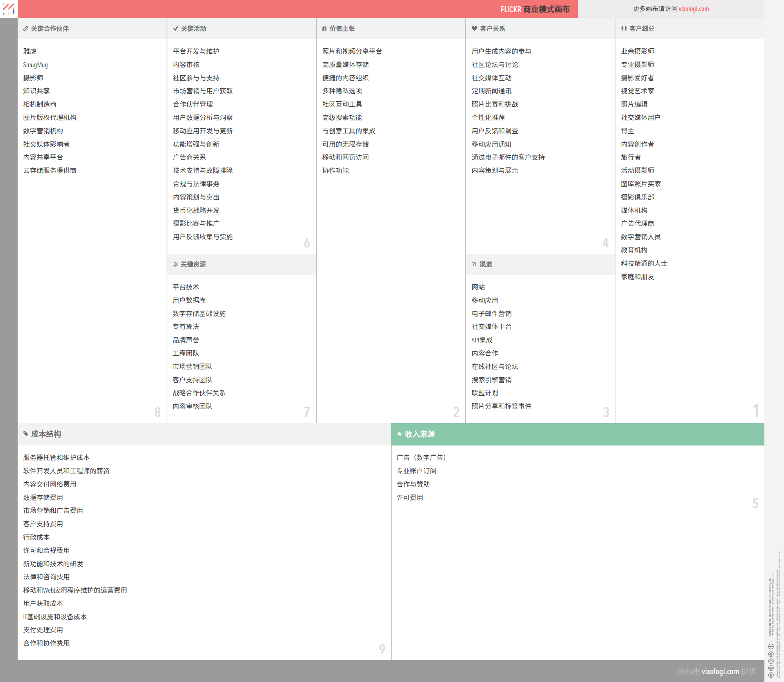Select the 收入来源 green header bar
Screen dimensions: 784x682
577,434
